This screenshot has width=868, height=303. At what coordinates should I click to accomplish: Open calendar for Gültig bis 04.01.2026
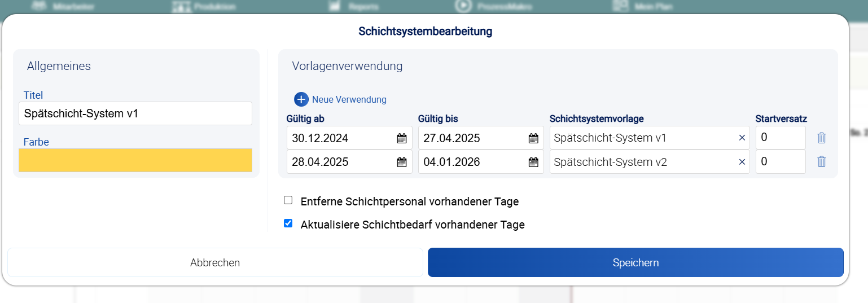pyautogui.click(x=533, y=162)
